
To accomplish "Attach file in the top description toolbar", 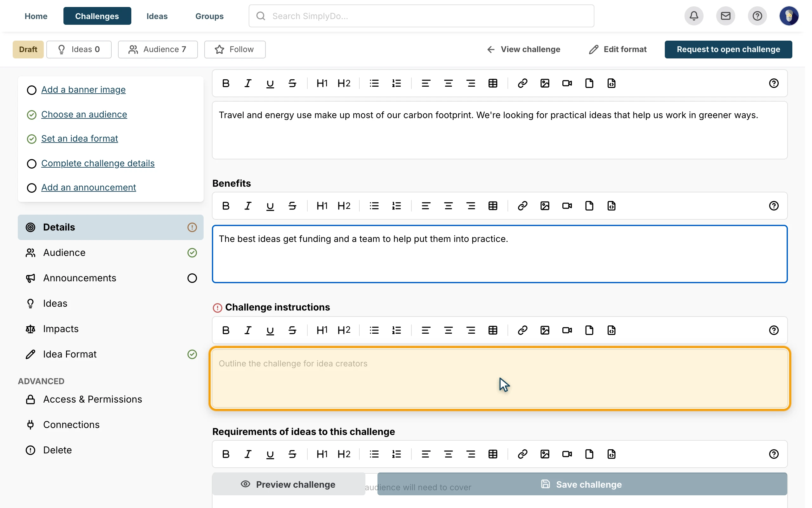I will point(589,83).
